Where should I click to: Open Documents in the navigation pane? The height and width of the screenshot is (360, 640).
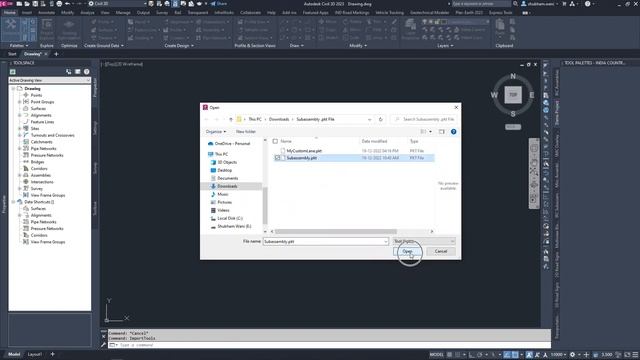click(224, 178)
